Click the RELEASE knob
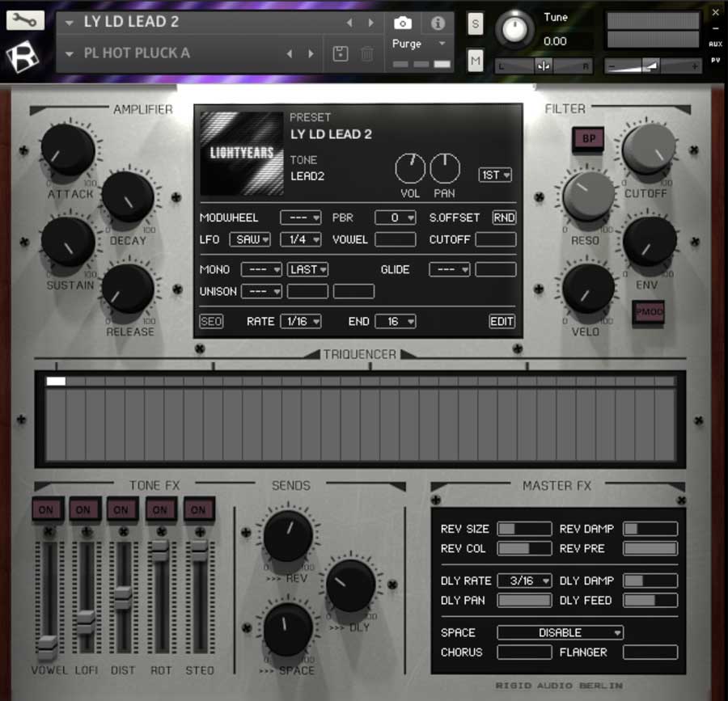 [x=128, y=289]
